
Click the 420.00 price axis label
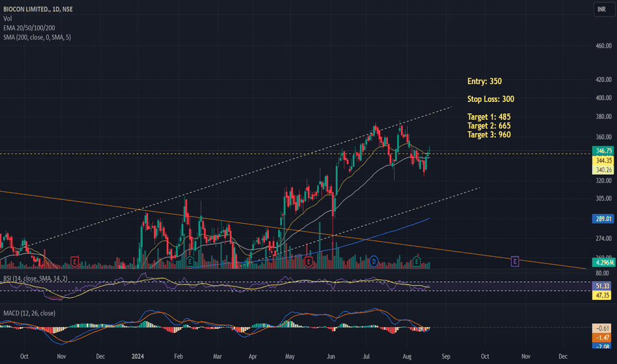(x=603, y=79)
